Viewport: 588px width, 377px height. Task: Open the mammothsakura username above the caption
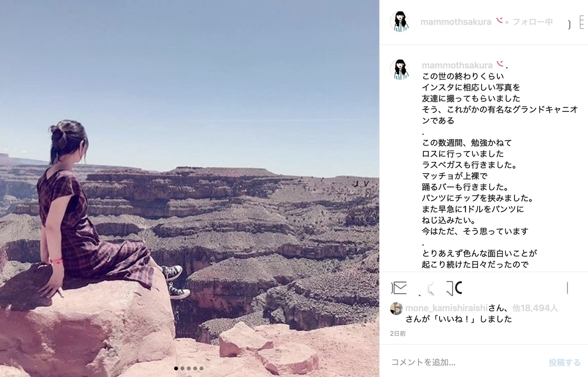pyautogui.click(x=457, y=65)
